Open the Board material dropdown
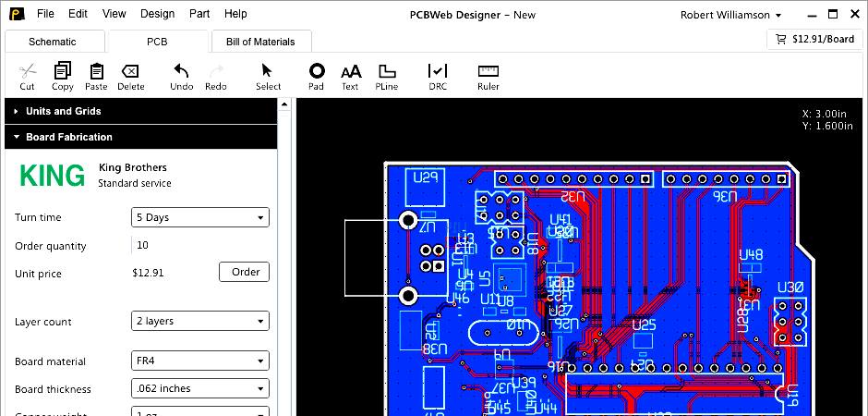This screenshot has width=868, height=416. (200, 361)
